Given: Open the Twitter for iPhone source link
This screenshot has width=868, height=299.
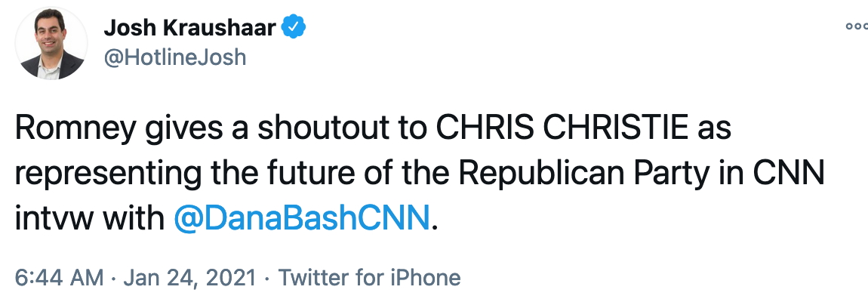Looking at the screenshot, I should (368, 277).
